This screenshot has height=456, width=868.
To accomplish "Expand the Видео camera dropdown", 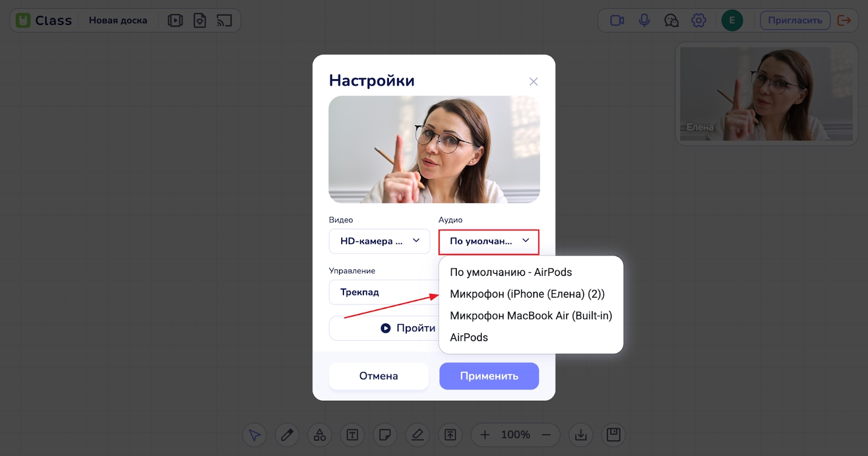I will pos(379,241).
